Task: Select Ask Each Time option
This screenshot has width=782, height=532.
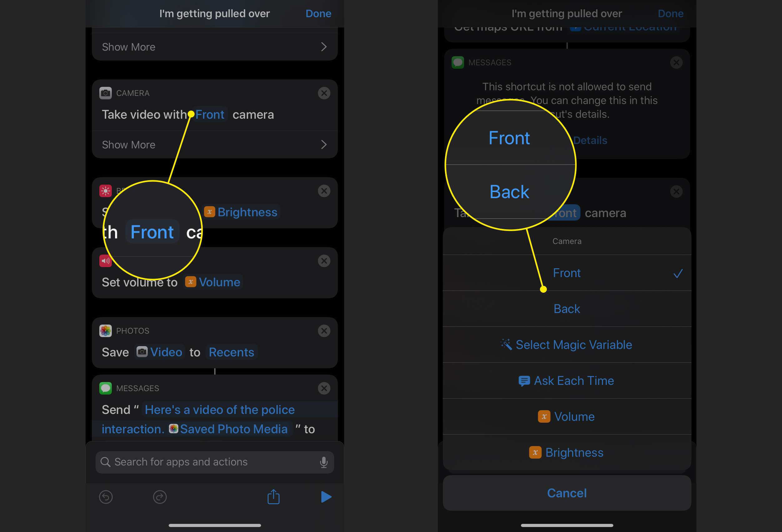Action: 566,380
